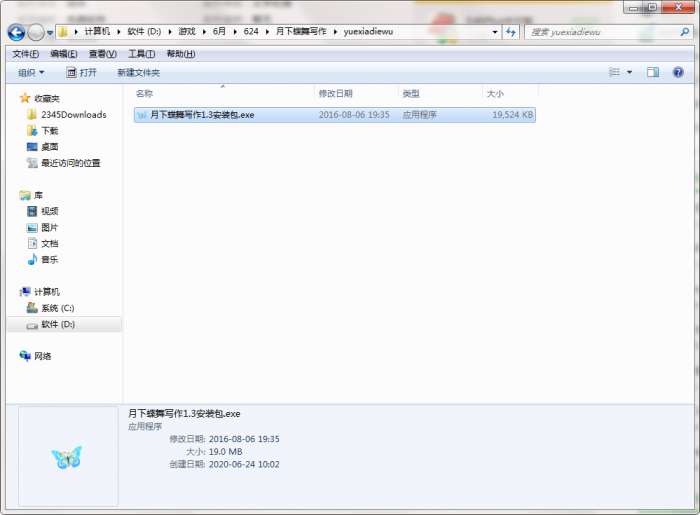Click the folder icon in address bar
The width and height of the screenshot is (700, 515).
(x=63, y=32)
